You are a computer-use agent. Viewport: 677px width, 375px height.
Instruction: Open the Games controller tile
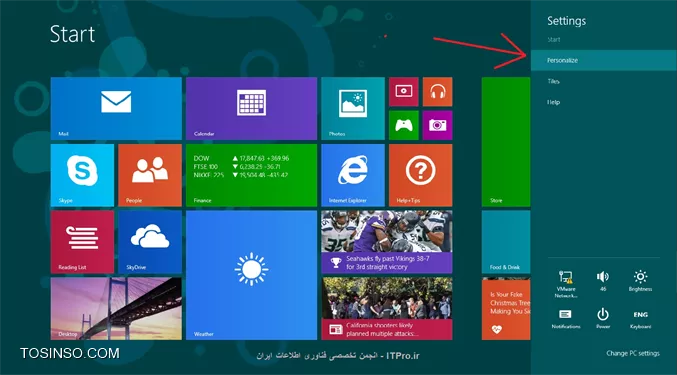(x=403, y=125)
